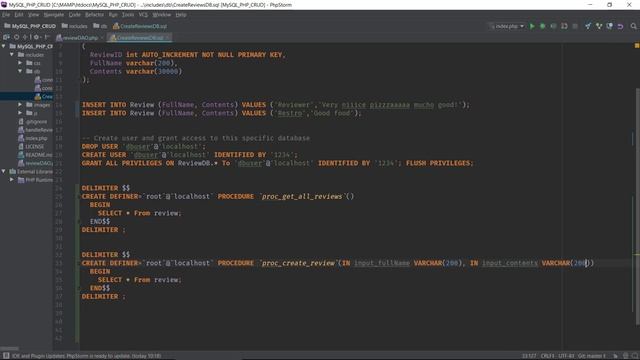Click IDE and Plugin Updates status message
Image resolution: width=640 pixels, height=360 pixels.
coord(86,356)
